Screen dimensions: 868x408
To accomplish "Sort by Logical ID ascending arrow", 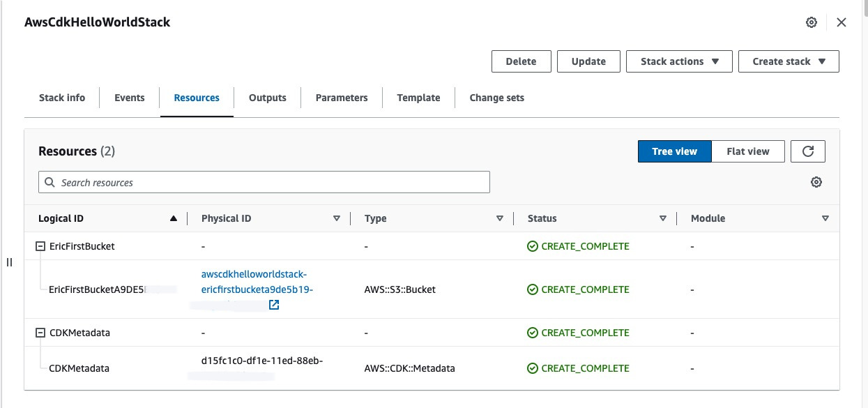I will click(x=174, y=218).
